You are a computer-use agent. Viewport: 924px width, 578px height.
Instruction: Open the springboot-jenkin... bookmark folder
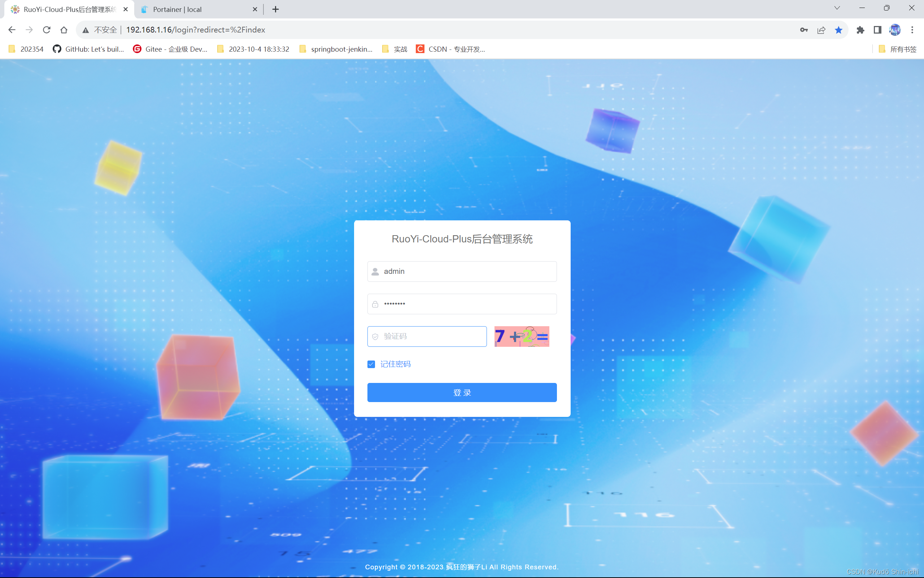tap(336, 49)
